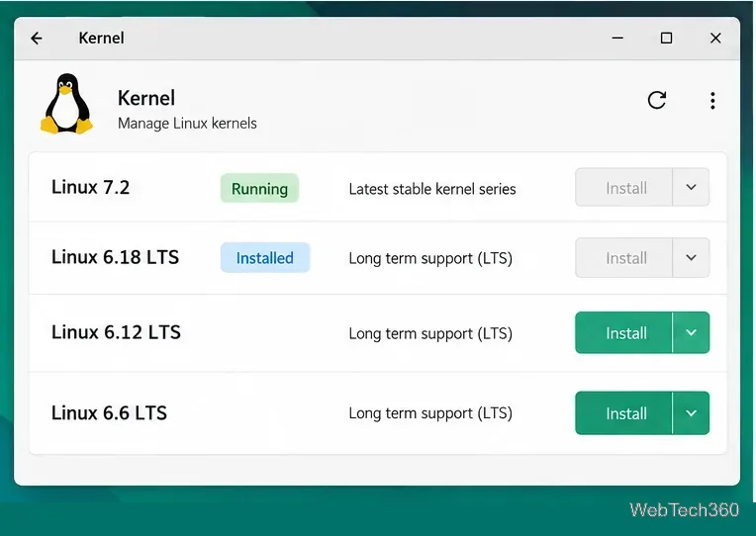Click the Running status badge
Screen dimensions: 756x536
(259, 188)
